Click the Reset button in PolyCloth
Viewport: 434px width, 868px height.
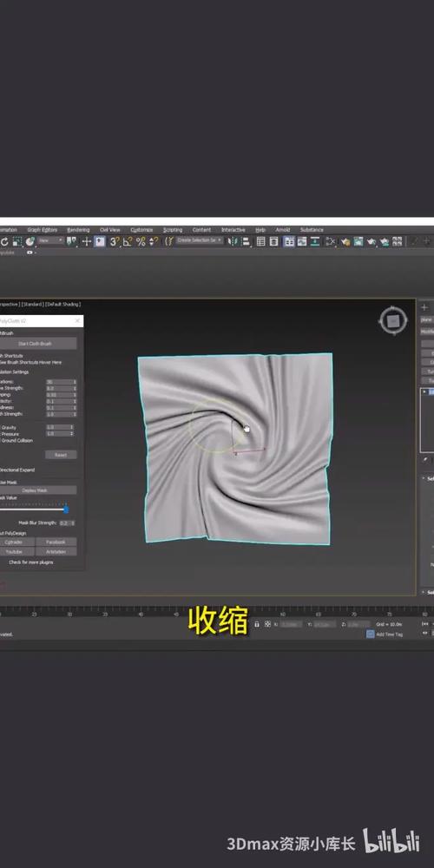pos(61,455)
